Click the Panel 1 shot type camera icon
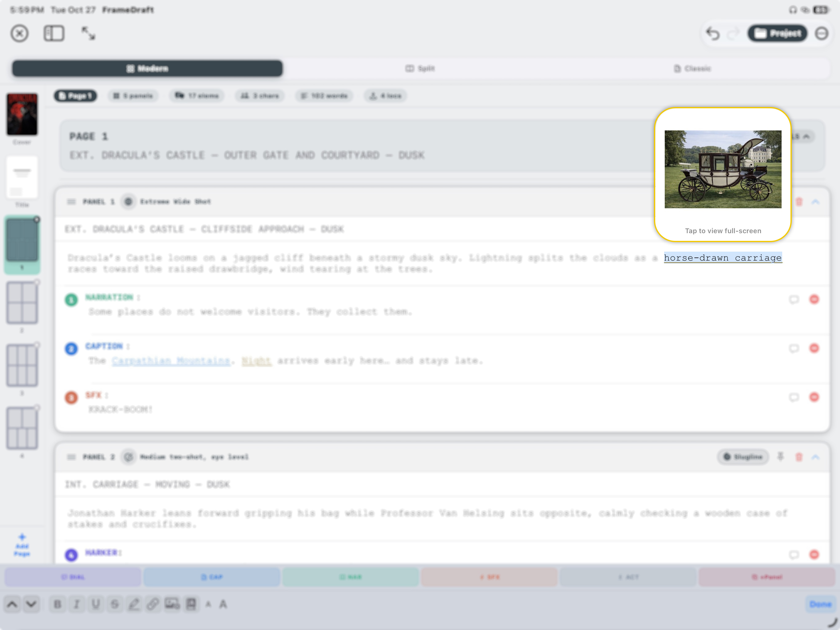 pyautogui.click(x=128, y=201)
